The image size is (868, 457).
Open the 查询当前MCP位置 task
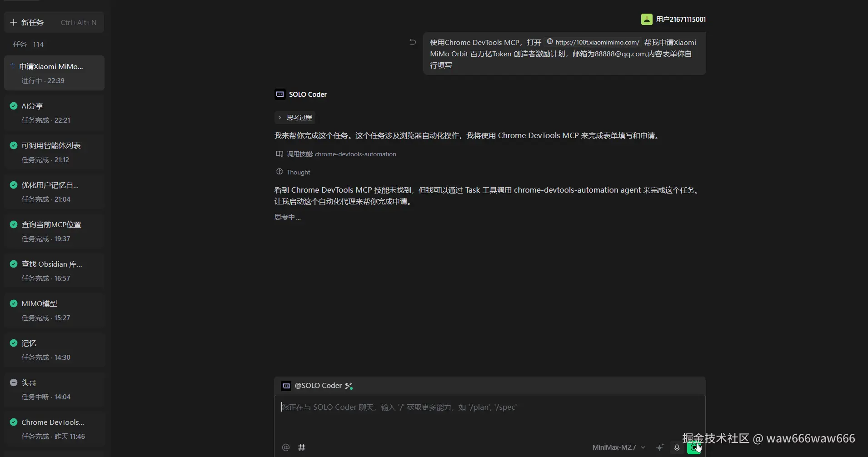[x=54, y=231]
